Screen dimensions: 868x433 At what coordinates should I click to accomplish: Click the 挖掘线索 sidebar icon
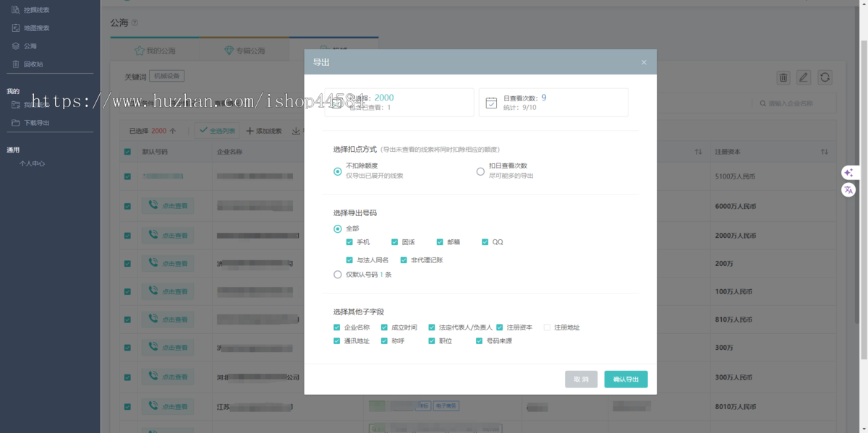click(x=16, y=10)
